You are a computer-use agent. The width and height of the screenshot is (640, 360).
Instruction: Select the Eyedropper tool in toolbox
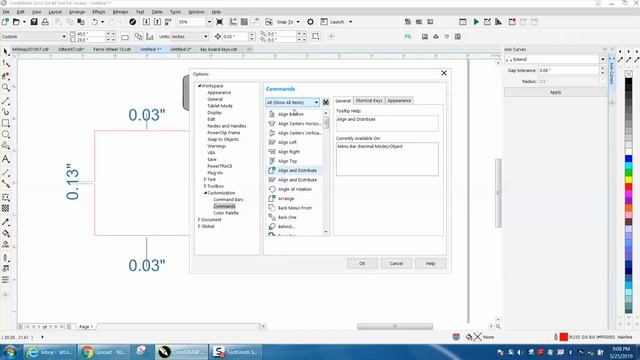6,222
